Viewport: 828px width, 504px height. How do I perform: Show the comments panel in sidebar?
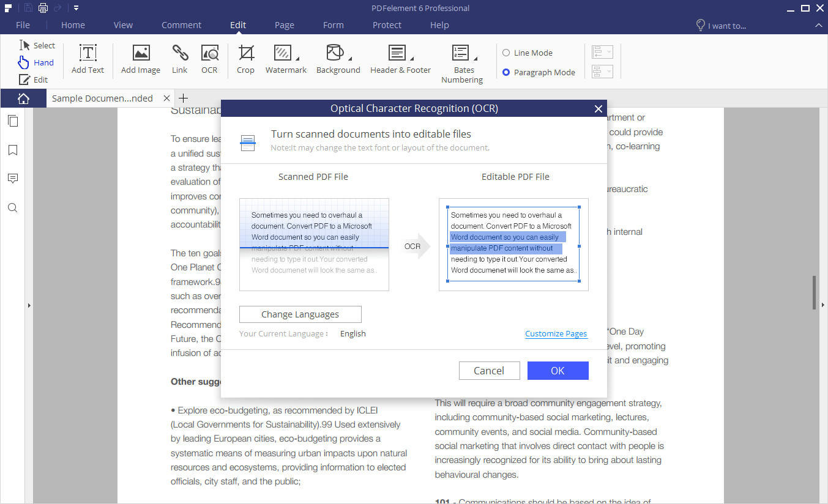pos(12,179)
